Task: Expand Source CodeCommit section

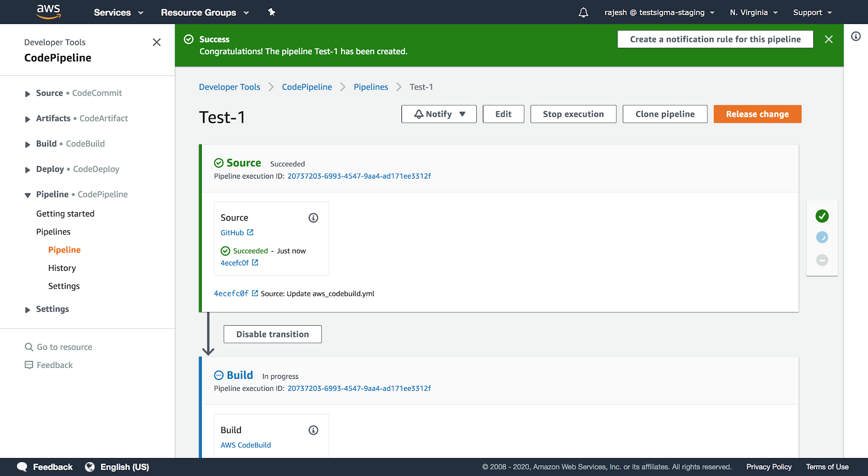Action: (x=28, y=94)
